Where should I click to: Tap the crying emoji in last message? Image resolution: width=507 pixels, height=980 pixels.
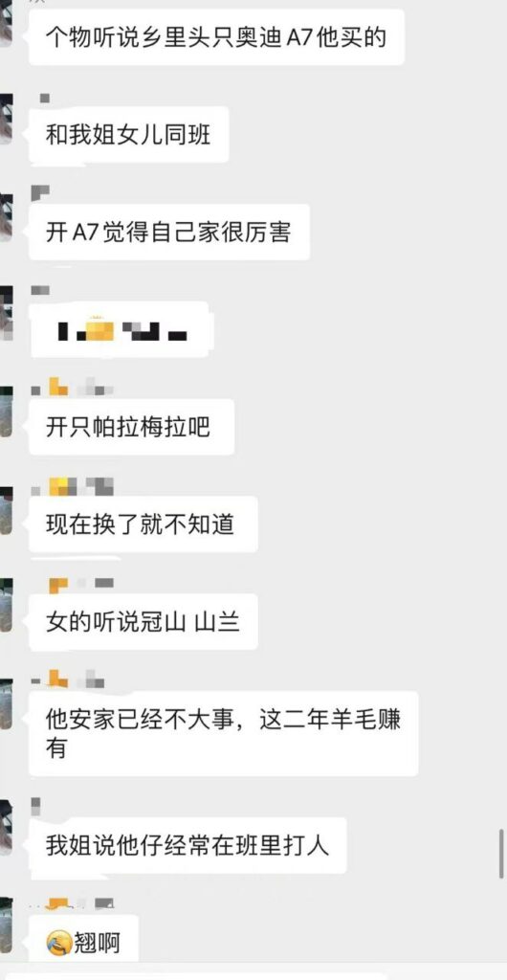58,943
